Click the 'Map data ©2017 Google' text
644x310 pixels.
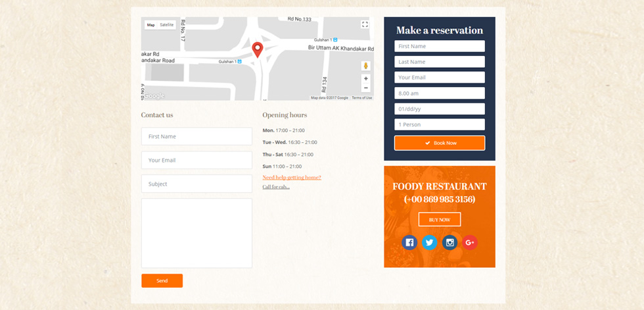(x=329, y=98)
